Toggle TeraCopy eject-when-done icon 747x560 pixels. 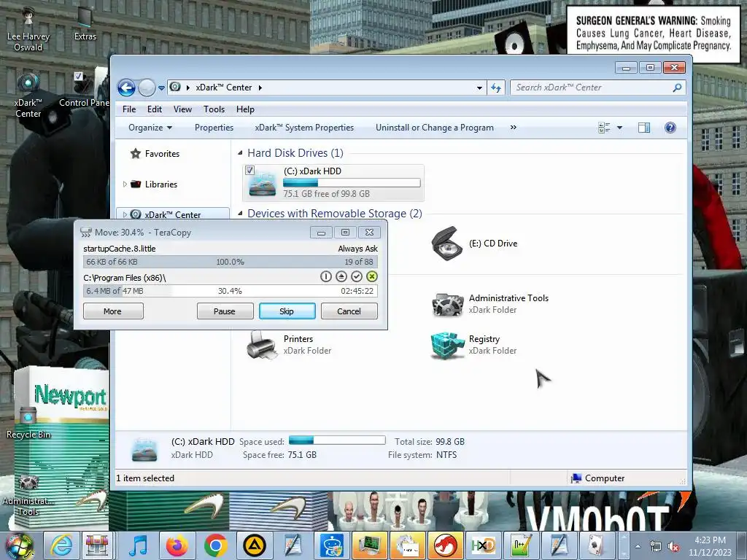[x=341, y=276]
